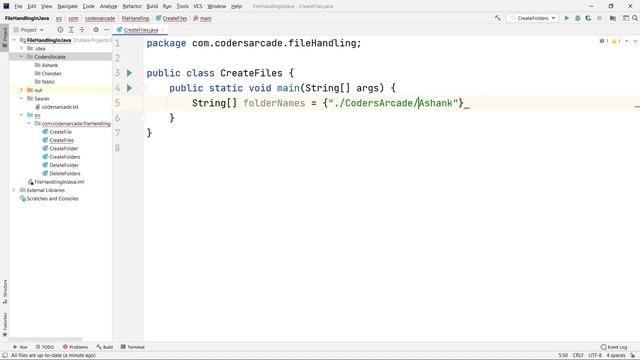640x360 pixels.
Task: Open the Tools menu
Action: click(182, 6)
